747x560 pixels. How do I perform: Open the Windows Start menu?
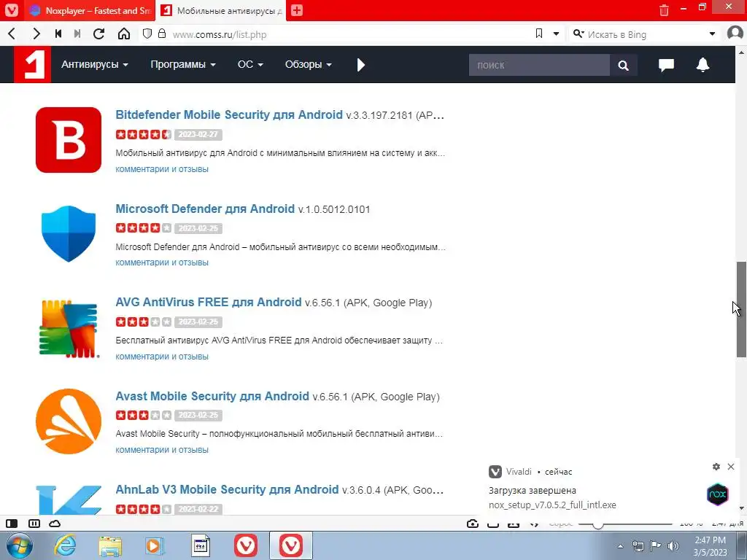pyautogui.click(x=19, y=545)
